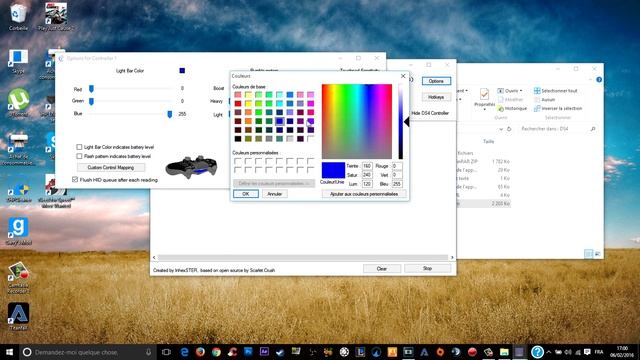Click Historique in the Explorer ribbon
The width and height of the screenshot is (640, 360).
512,109
